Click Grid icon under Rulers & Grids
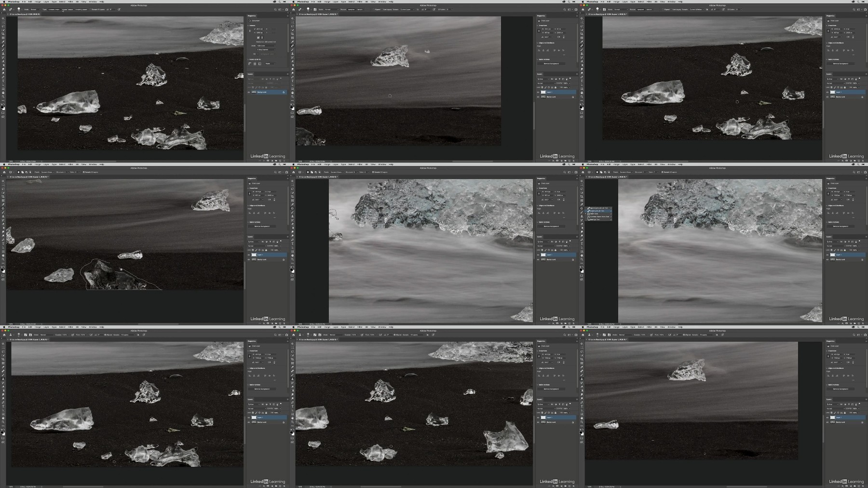 tap(255, 64)
